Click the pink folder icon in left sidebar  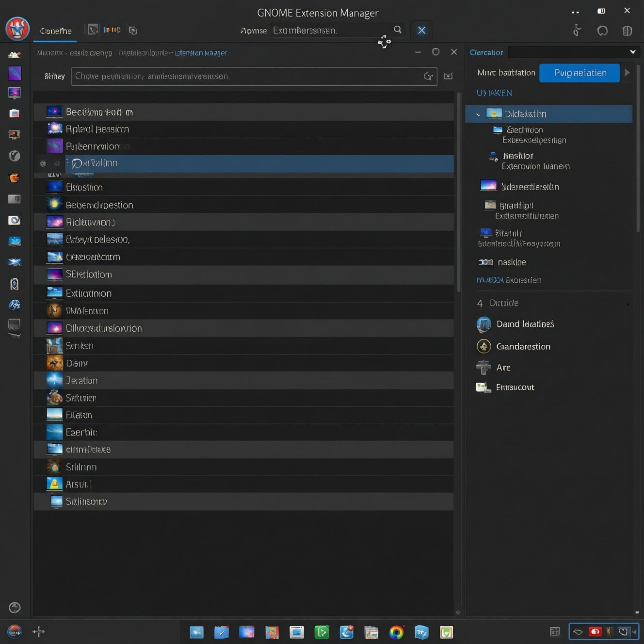[15, 113]
